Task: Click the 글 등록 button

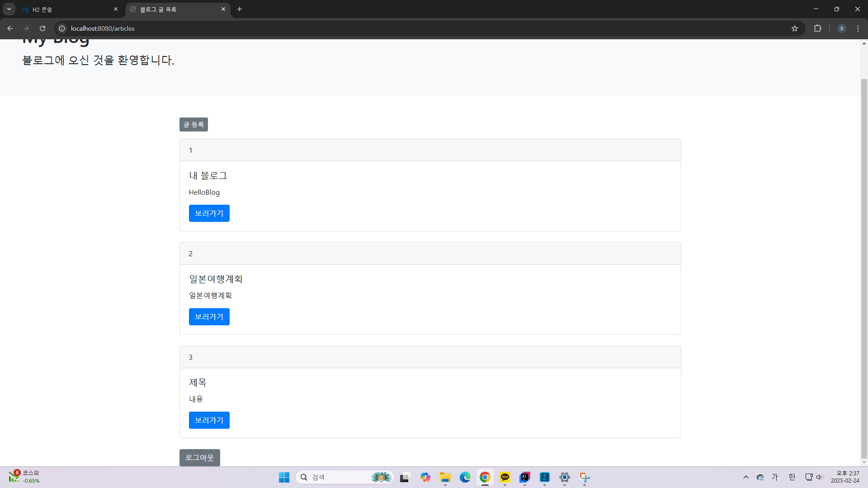Action: [193, 125]
